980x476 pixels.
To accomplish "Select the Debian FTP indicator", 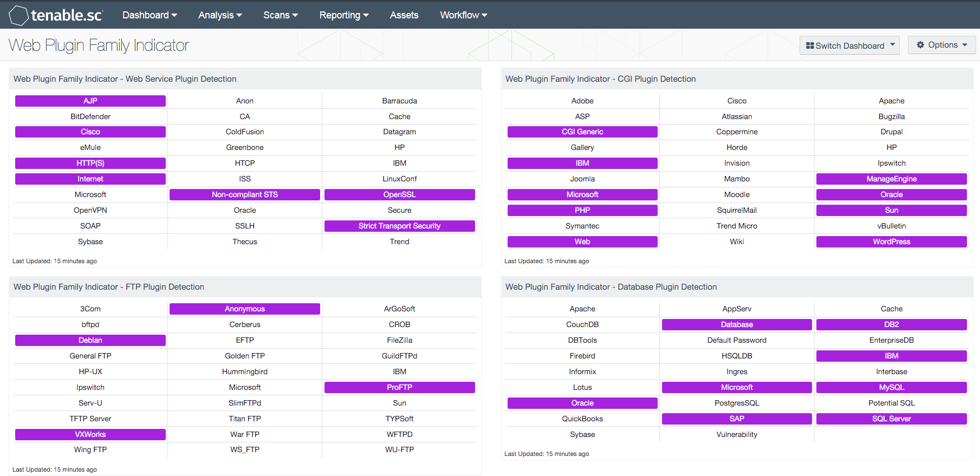I will 90,340.
